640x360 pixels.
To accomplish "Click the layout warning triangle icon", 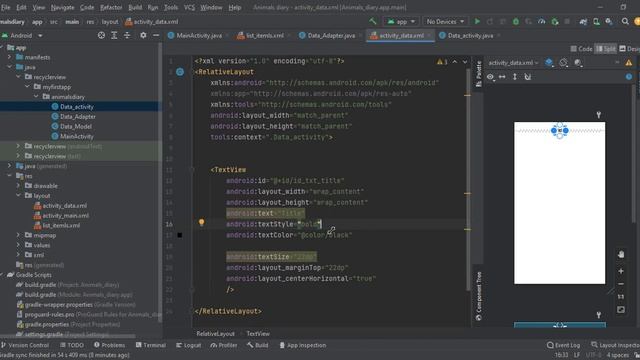I will click(629, 62).
